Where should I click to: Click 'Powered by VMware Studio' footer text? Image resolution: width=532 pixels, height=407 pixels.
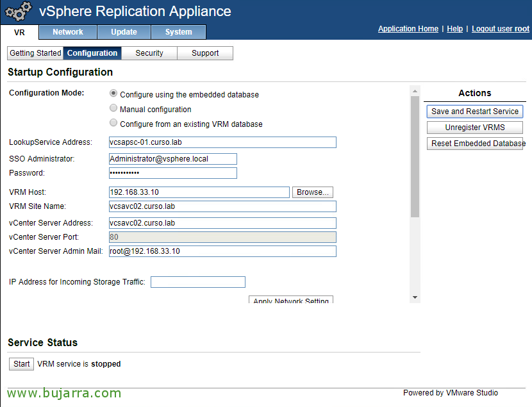tap(451, 393)
